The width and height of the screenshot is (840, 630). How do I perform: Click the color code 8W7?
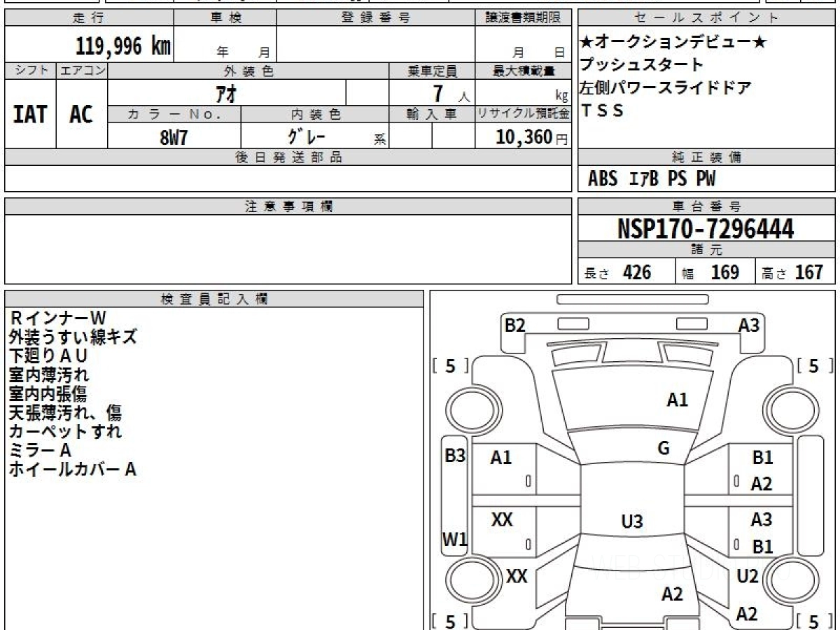click(174, 137)
